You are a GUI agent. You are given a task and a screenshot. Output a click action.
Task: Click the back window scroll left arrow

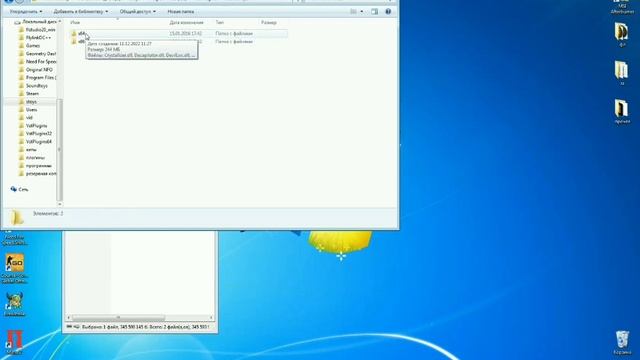(x=69, y=318)
